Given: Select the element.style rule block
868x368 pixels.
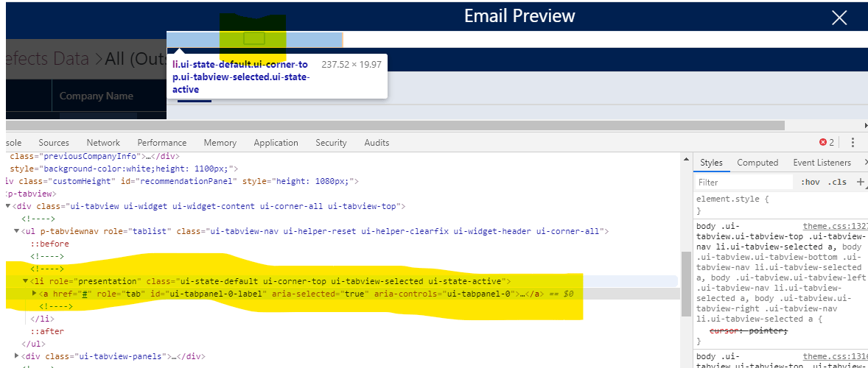Looking at the screenshot, I should pos(780,205).
